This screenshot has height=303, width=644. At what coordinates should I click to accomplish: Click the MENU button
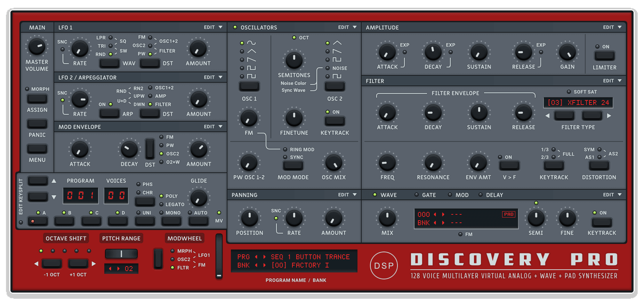[37, 149]
